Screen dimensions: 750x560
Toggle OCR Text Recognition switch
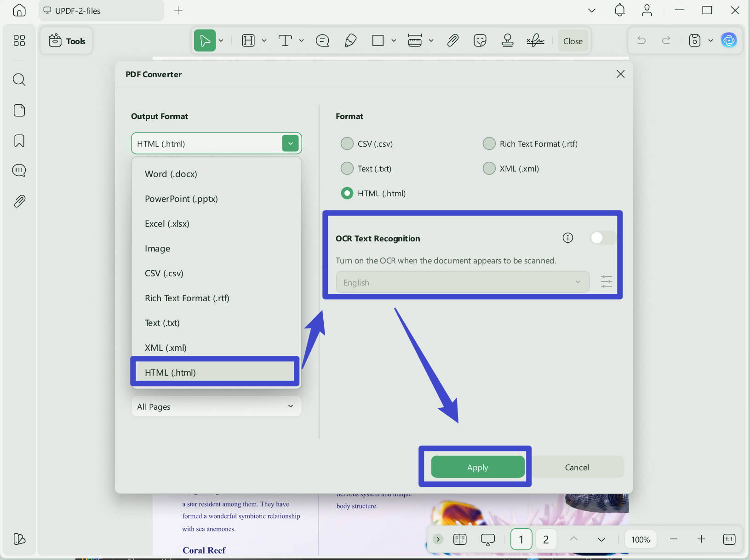click(x=603, y=238)
